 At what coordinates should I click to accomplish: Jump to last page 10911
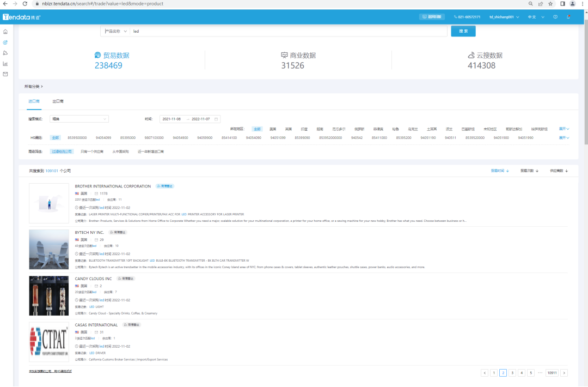point(552,373)
